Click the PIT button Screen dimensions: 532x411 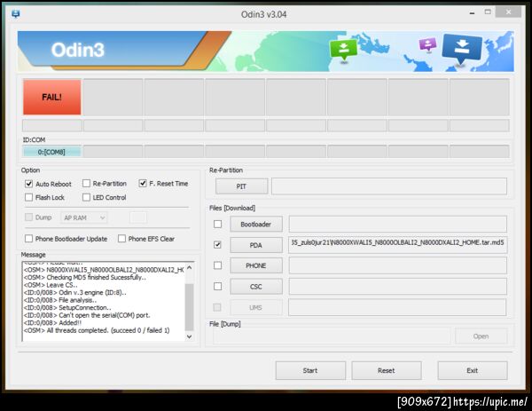click(x=241, y=186)
